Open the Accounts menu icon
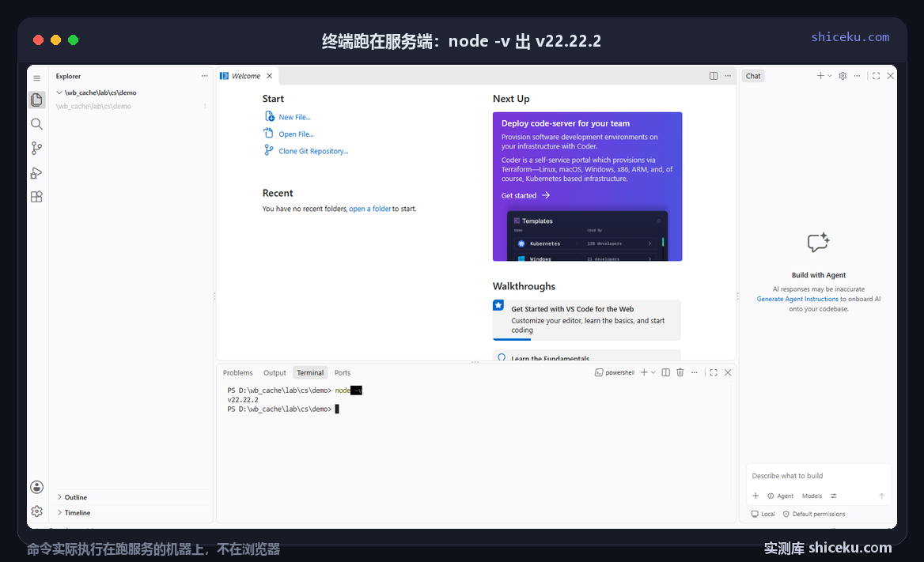The width and height of the screenshot is (924, 562). pyautogui.click(x=36, y=487)
